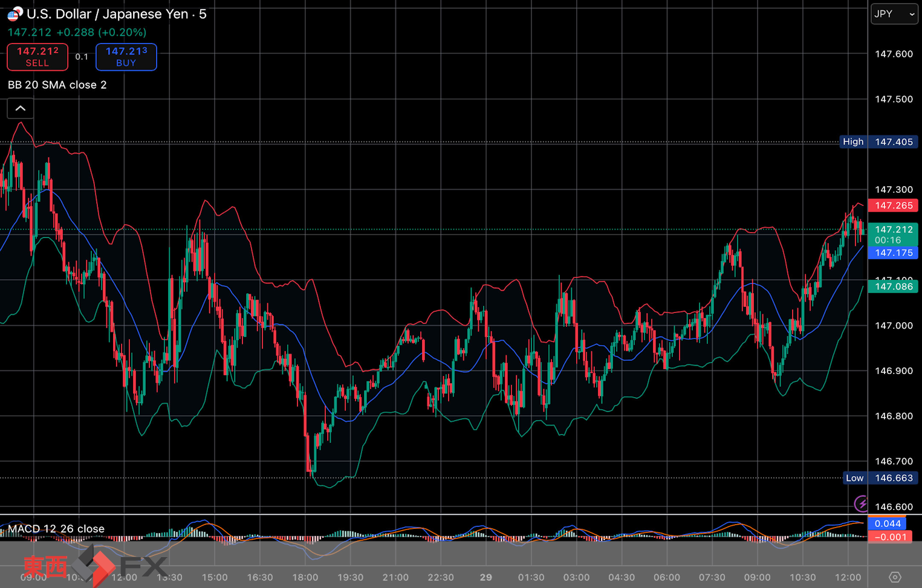922x588 pixels.
Task: Open the JPY currency dropdown
Action: click(x=894, y=14)
